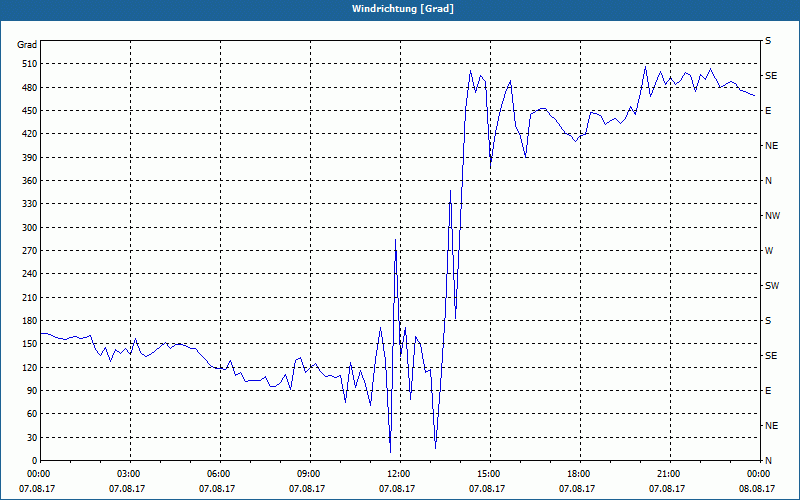The height and width of the screenshot is (500, 800).
Task: Click the '300' y-axis value
Action: pos(29,228)
